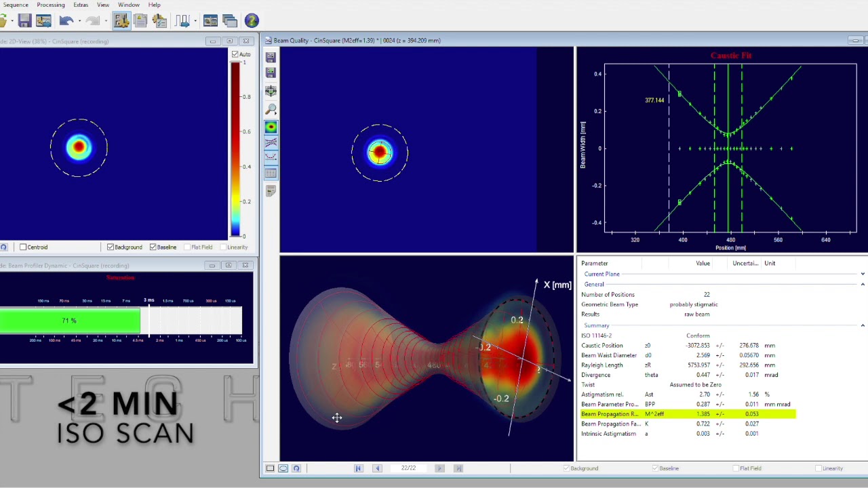Click the rotate aperture icon in the status bar
Image resolution: width=868 pixels, height=488 pixels.
tap(296, 468)
